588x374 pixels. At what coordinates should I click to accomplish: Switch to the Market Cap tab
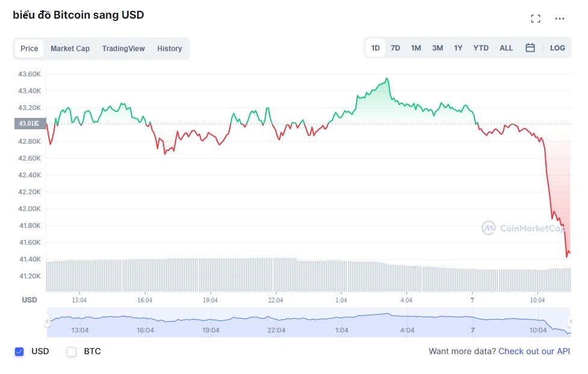point(70,49)
